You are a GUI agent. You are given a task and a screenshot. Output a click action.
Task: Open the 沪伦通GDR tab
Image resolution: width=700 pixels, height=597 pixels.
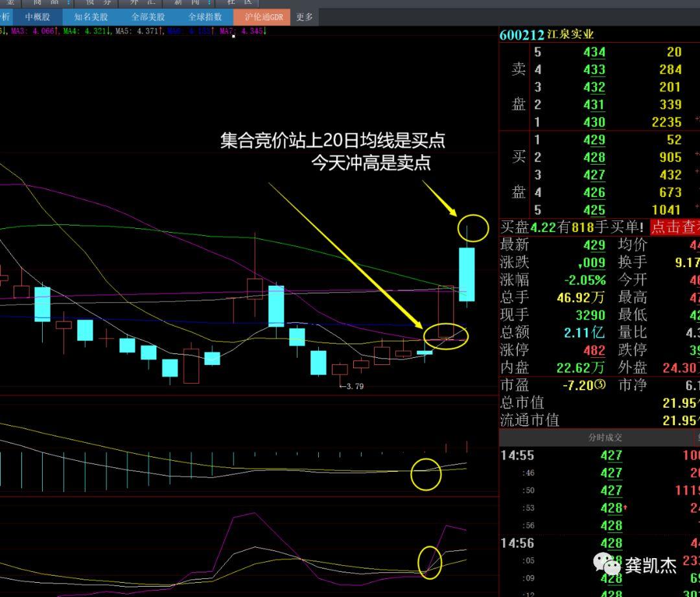(263, 17)
